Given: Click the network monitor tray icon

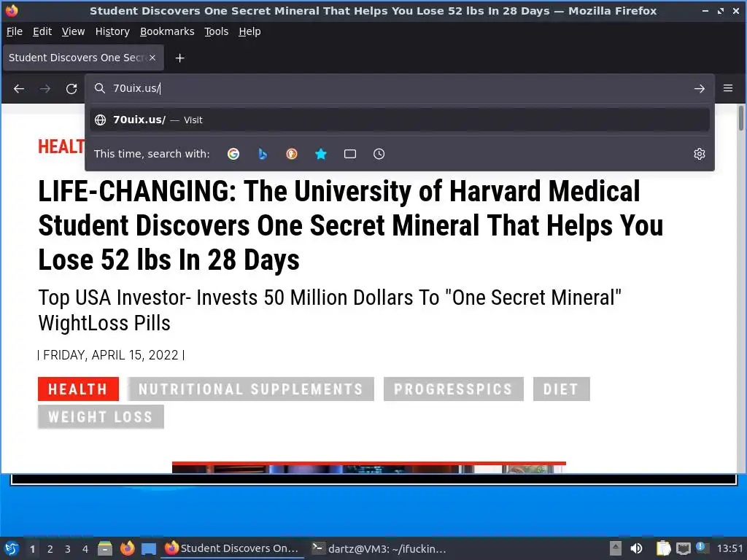Looking at the screenshot, I should 683,548.
